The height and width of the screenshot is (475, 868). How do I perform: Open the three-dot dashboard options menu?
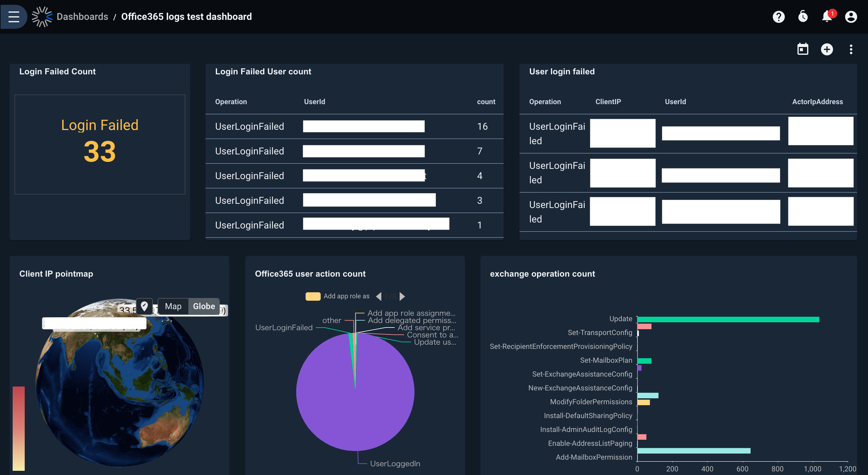pos(851,49)
